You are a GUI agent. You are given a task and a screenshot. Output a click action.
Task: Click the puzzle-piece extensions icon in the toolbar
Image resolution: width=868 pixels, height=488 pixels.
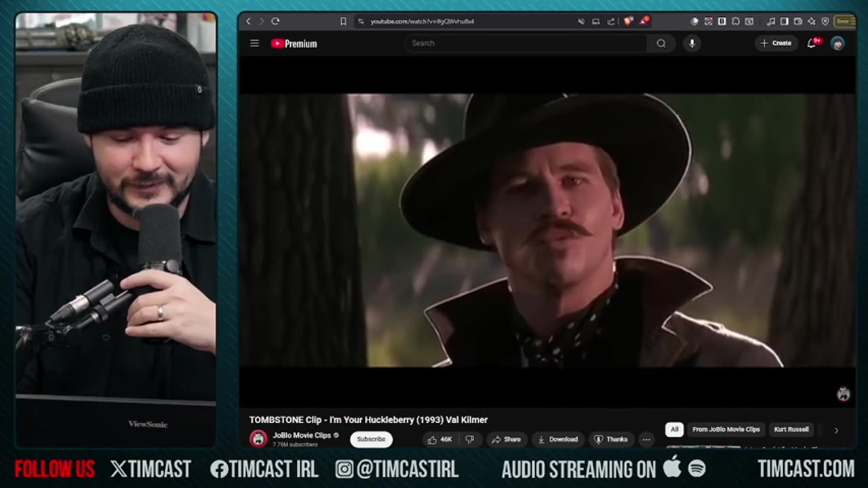pyautogui.click(x=736, y=21)
